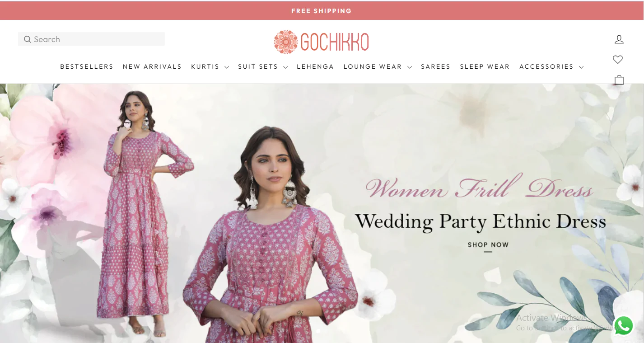The image size is (644, 343).
Task: Click the Shop Now link
Action: pyautogui.click(x=488, y=245)
